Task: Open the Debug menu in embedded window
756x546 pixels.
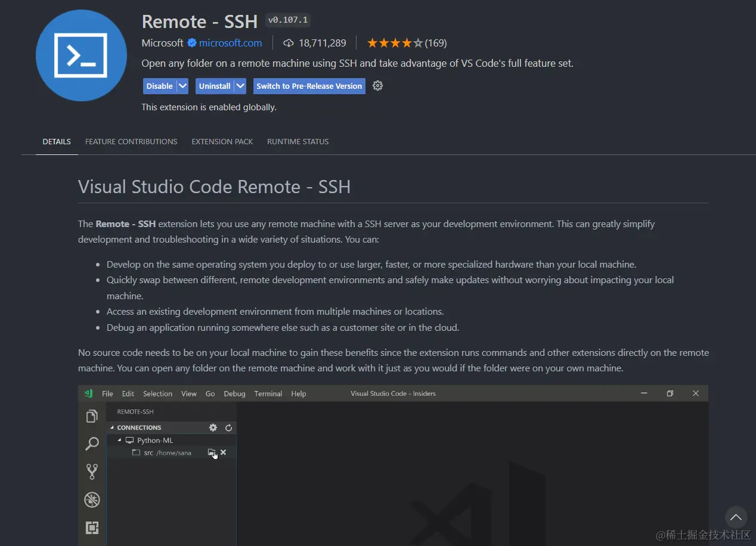Action: [x=234, y=393]
